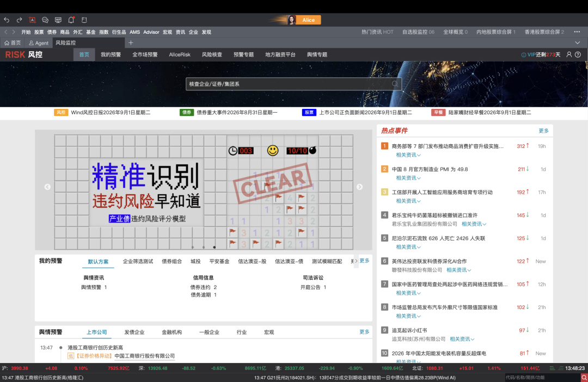
Task: Select the 信达澳亚-股 scheme tab
Action: [x=252, y=262]
